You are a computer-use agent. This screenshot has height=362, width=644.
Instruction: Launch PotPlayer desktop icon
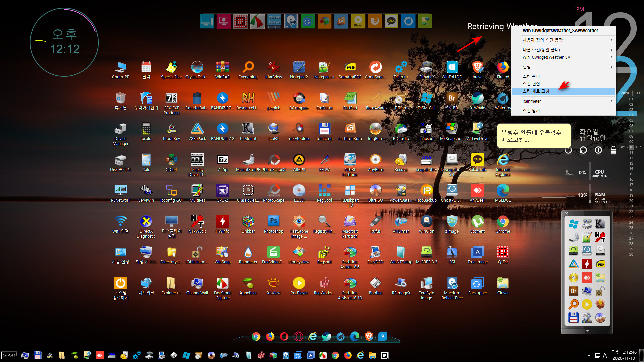pyautogui.click(x=299, y=286)
